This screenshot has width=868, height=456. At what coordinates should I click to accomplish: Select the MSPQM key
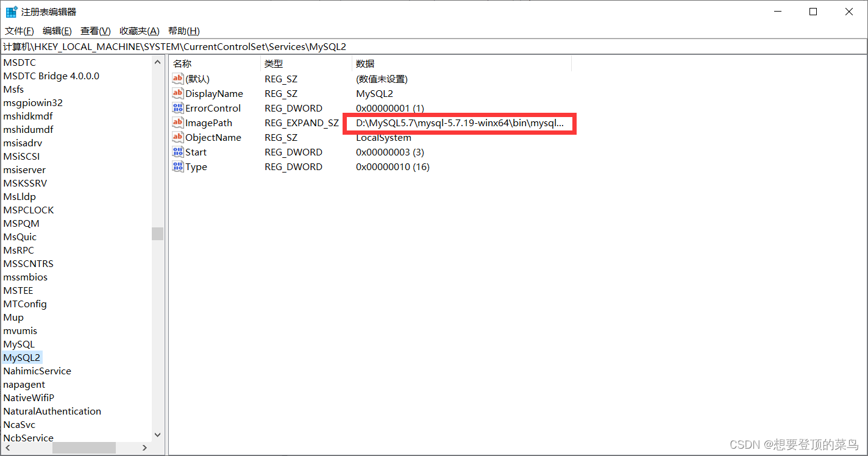click(x=21, y=223)
